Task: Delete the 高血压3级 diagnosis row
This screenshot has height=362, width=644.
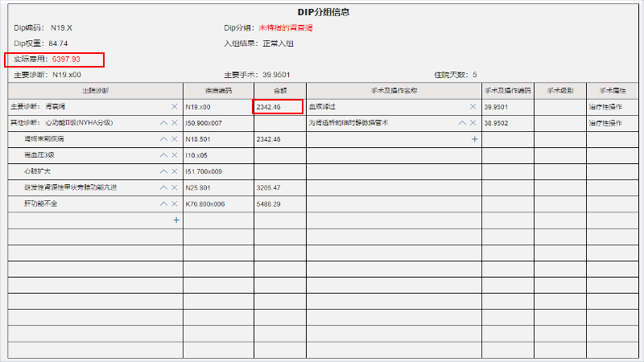Action: (x=175, y=155)
